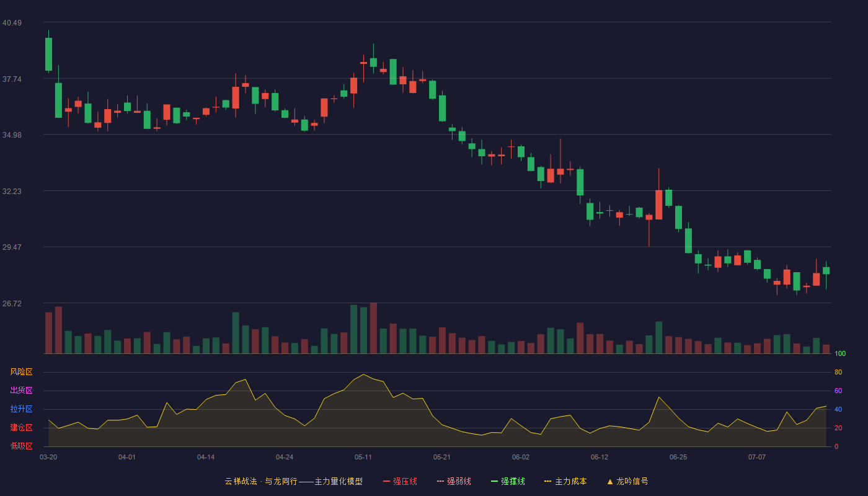Click the 04-24 date axis label
Viewport: 868px width, 496px height.
285,457
